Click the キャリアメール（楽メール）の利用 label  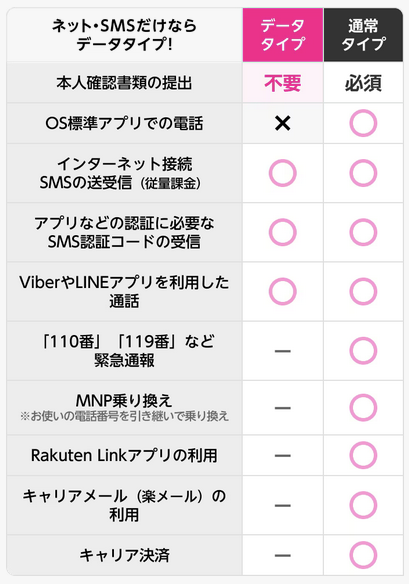[124, 505]
